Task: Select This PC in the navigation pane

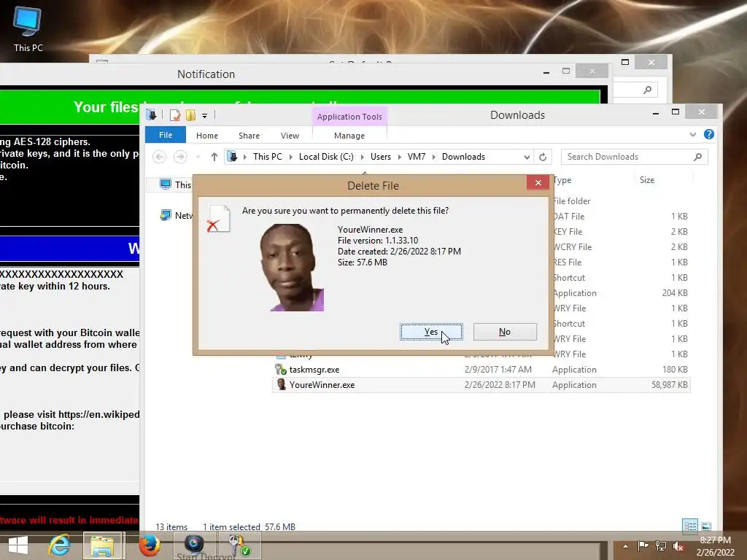Action: (175, 184)
